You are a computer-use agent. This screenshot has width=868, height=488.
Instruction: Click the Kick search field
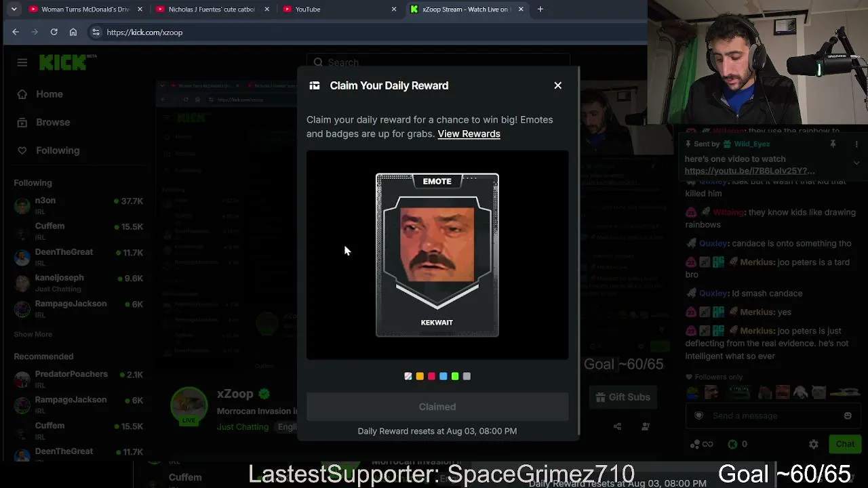click(437, 62)
